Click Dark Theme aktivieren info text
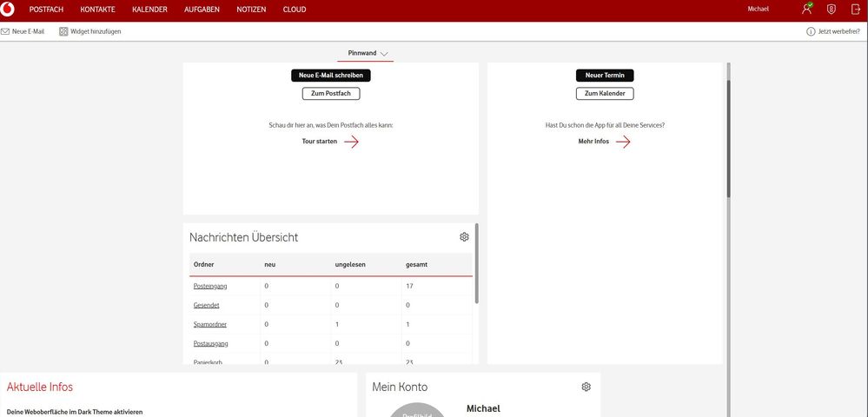Viewport: 868px width, 417px height. tap(75, 412)
